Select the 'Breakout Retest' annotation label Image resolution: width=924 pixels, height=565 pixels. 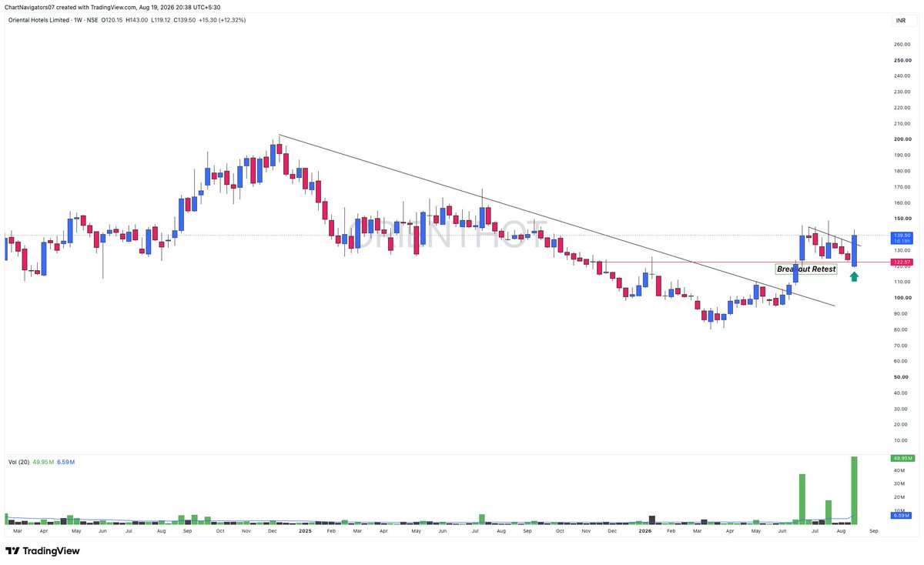pos(806,269)
